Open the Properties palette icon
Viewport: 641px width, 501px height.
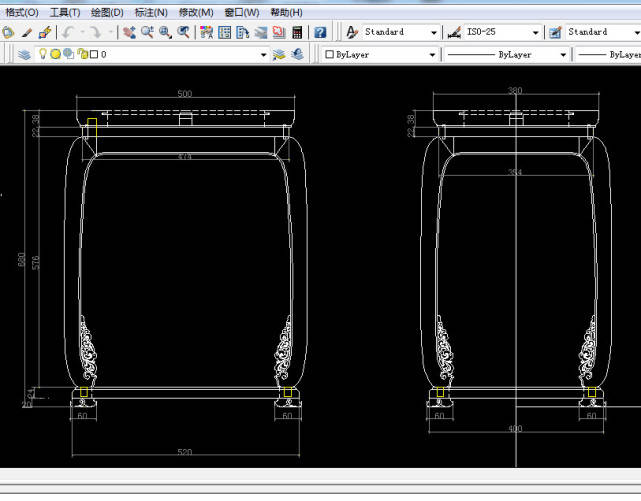(206, 32)
